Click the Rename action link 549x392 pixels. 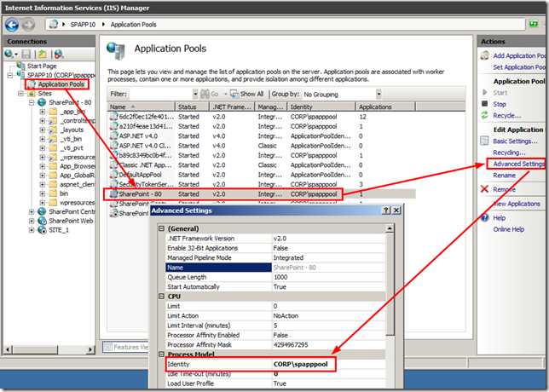506,176
